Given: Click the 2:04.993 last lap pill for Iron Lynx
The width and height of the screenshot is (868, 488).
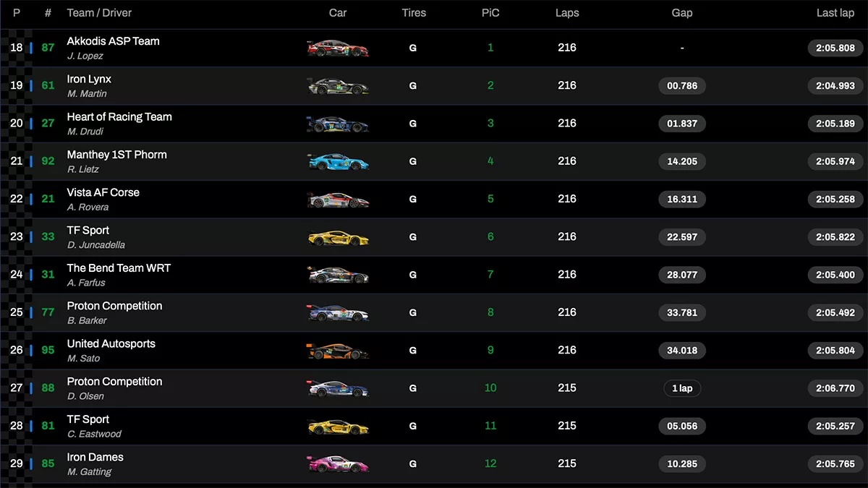Looking at the screenshot, I should coord(835,85).
